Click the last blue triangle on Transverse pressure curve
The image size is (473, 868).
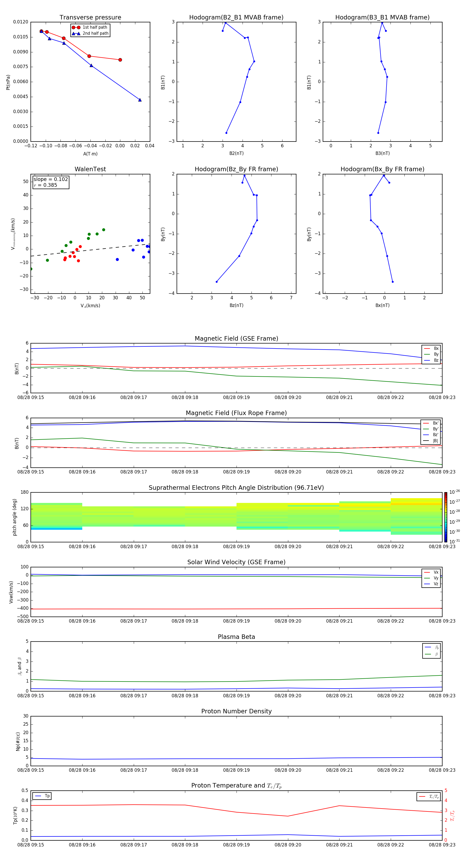tap(140, 100)
